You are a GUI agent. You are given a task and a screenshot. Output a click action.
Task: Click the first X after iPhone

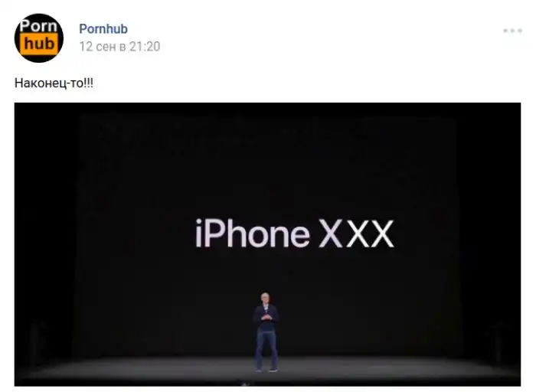331,234
